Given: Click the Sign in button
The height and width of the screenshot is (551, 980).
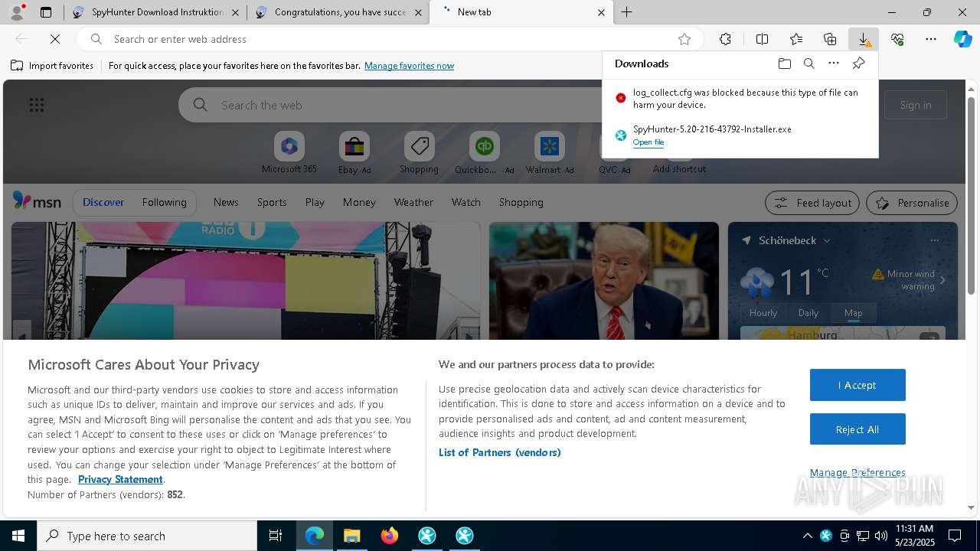Looking at the screenshot, I should click(x=916, y=105).
